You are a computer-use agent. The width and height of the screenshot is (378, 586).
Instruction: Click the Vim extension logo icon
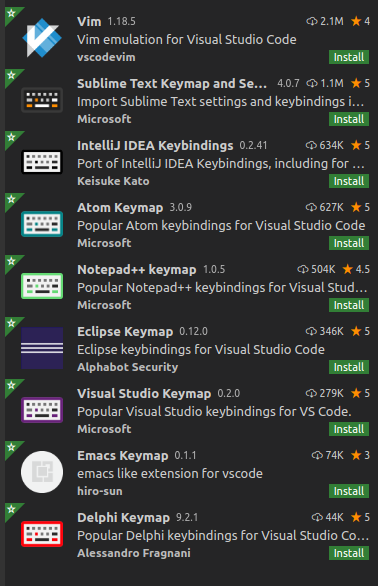(42, 38)
